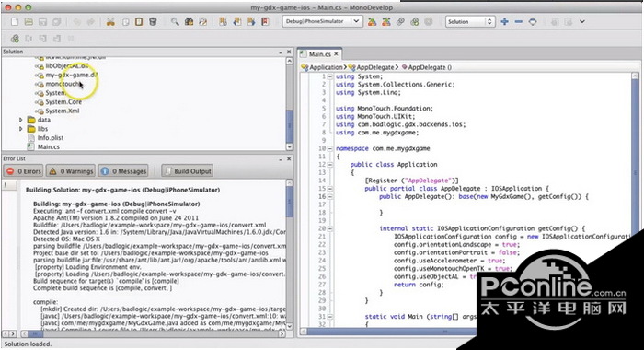Open the Debug|iPhoneSimulator configuration dropdown

(x=322, y=21)
